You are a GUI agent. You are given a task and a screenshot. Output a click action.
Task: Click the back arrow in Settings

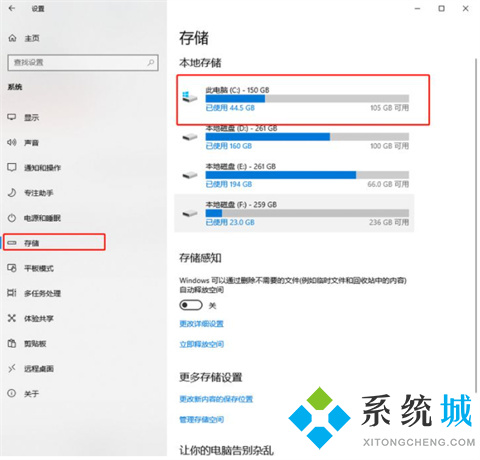click(x=12, y=8)
